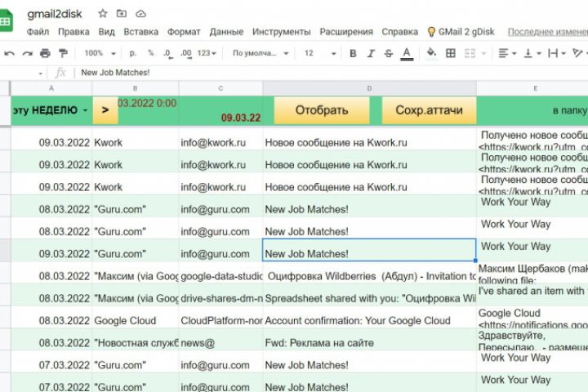Open the Последнее изменение history link
This screenshot has width=588, height=392.
click(547, 33)
